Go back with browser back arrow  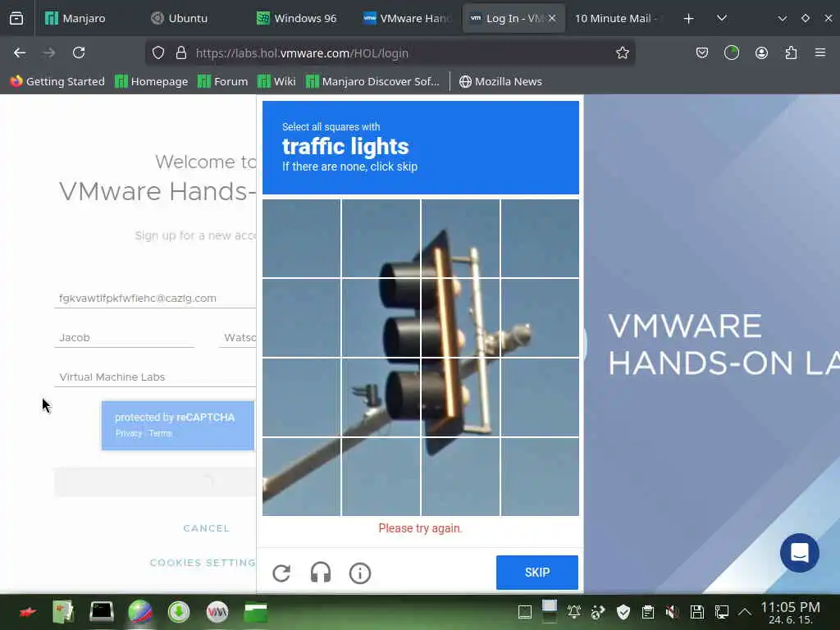click(x=20, y=52)
